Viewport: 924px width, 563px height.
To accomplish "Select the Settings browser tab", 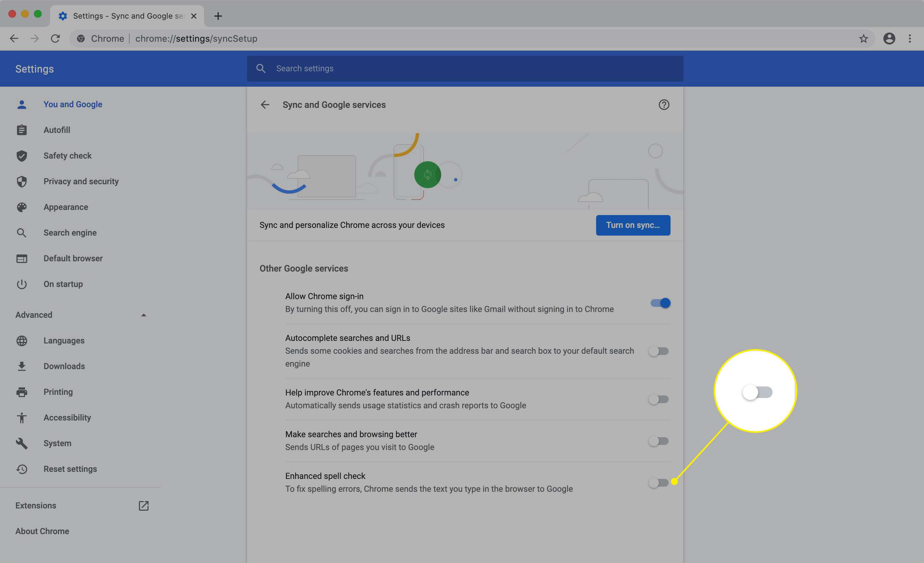I will (127, 16).
